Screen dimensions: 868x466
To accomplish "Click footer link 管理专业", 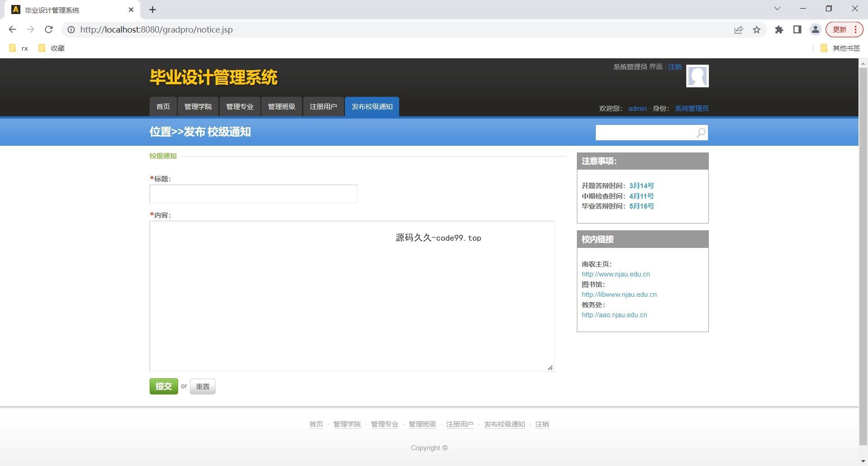I will tap(385, 424).
